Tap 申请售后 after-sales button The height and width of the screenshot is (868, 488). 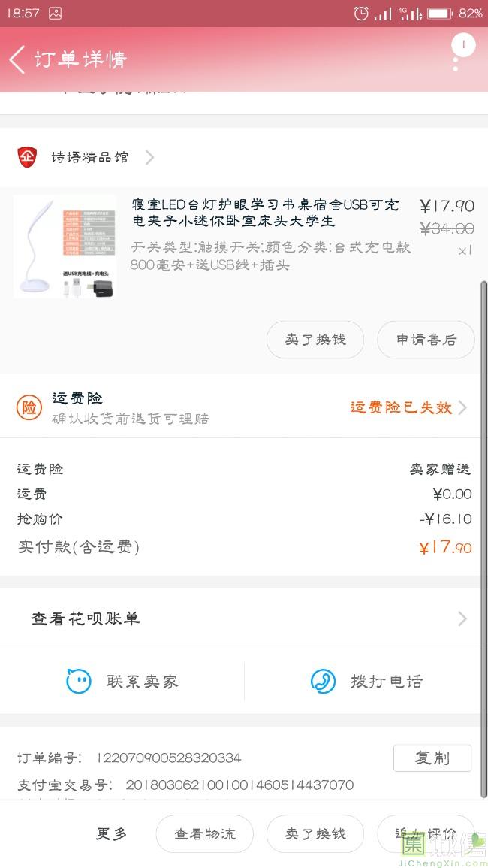coord(426,340)
